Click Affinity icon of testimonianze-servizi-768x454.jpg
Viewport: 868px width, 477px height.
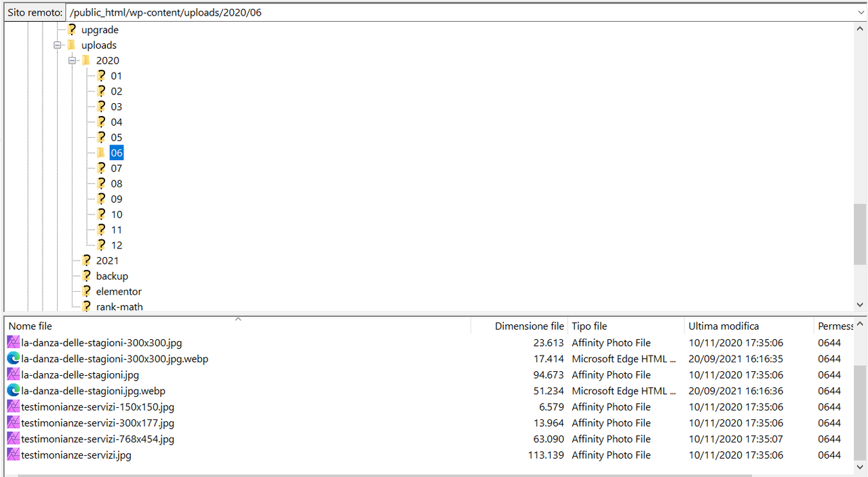click(x=14, y=439)
